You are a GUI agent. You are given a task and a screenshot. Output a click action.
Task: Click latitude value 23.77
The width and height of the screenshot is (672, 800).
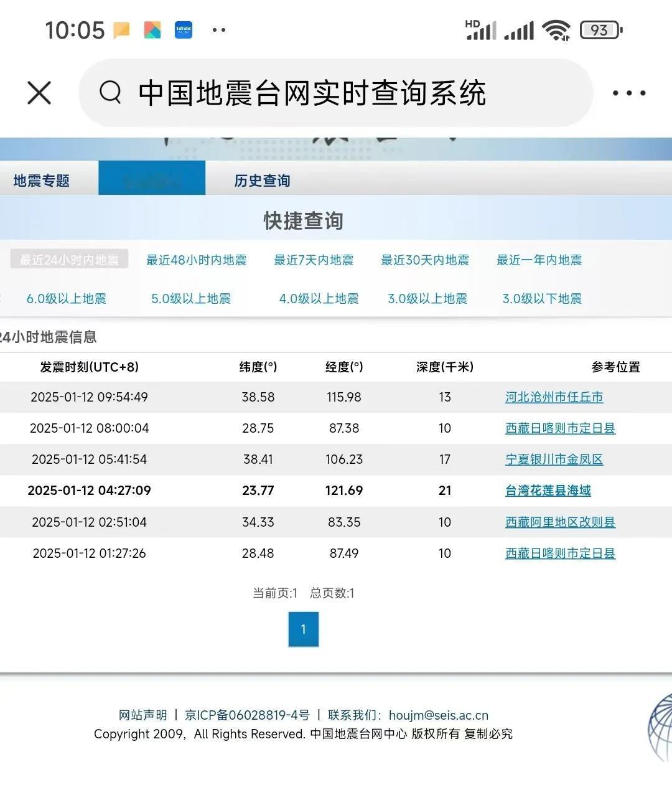tap(258, 491)
